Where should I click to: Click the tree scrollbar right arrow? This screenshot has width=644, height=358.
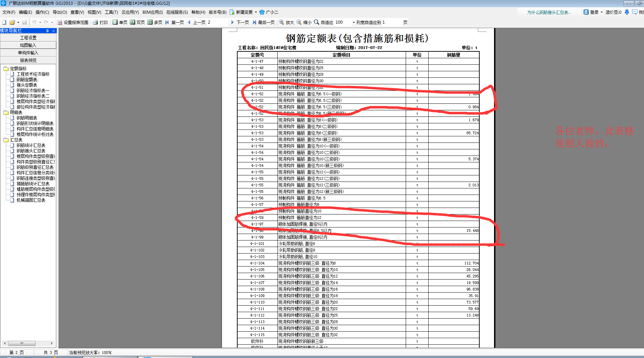[52, 343]
